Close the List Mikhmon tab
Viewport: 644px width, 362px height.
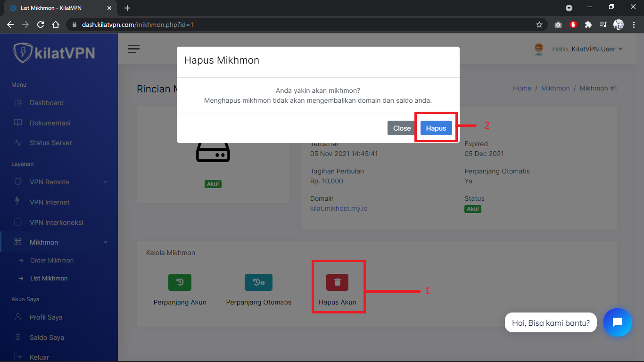coord(109,8)
